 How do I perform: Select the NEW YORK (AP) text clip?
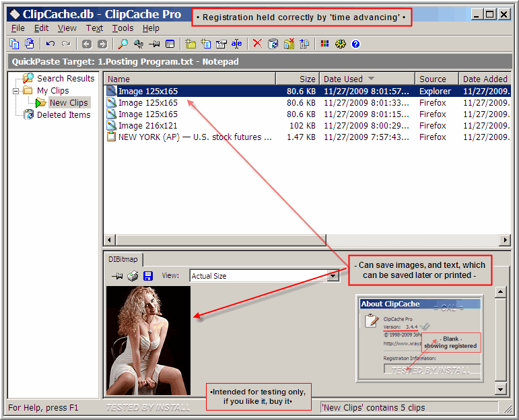click(x=308, y=137)
